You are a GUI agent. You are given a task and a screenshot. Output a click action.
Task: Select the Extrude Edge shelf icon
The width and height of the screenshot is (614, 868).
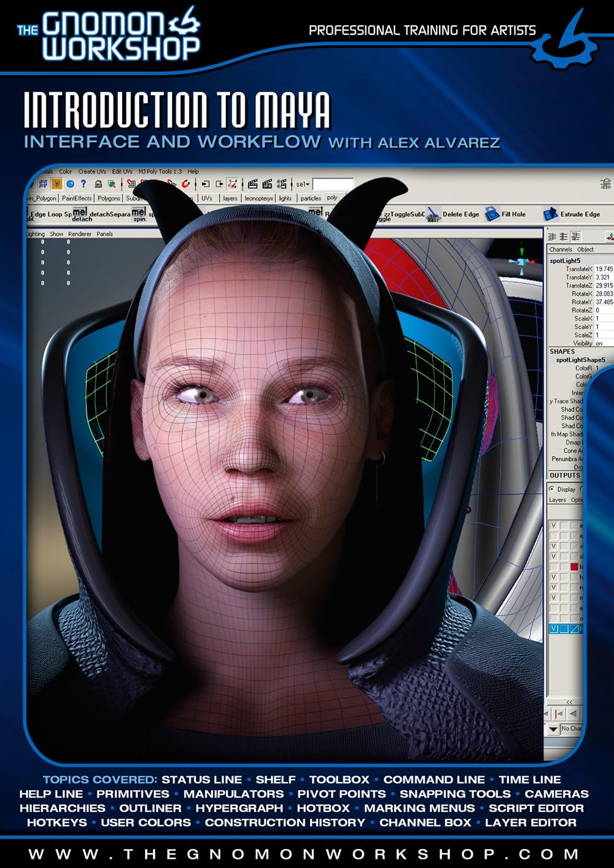coord(550,214)
